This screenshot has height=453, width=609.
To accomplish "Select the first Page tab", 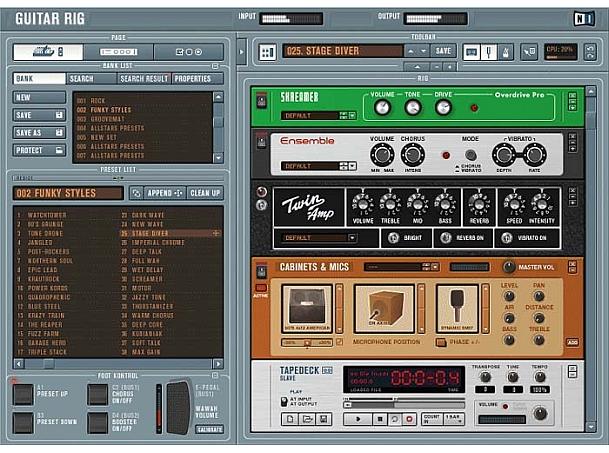I will (48, 52).
